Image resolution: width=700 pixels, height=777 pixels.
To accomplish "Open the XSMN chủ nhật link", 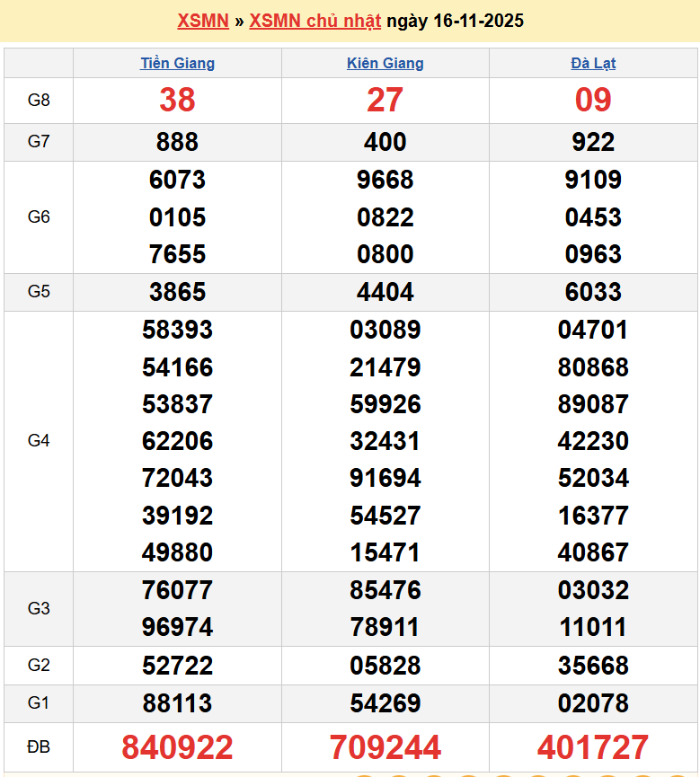I will (315, 21).
